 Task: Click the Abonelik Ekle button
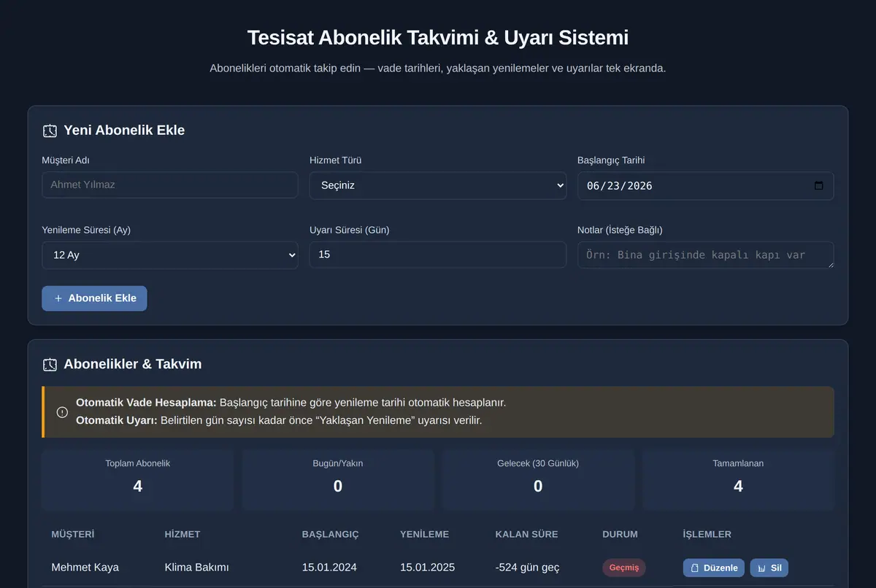click(94, 298)
